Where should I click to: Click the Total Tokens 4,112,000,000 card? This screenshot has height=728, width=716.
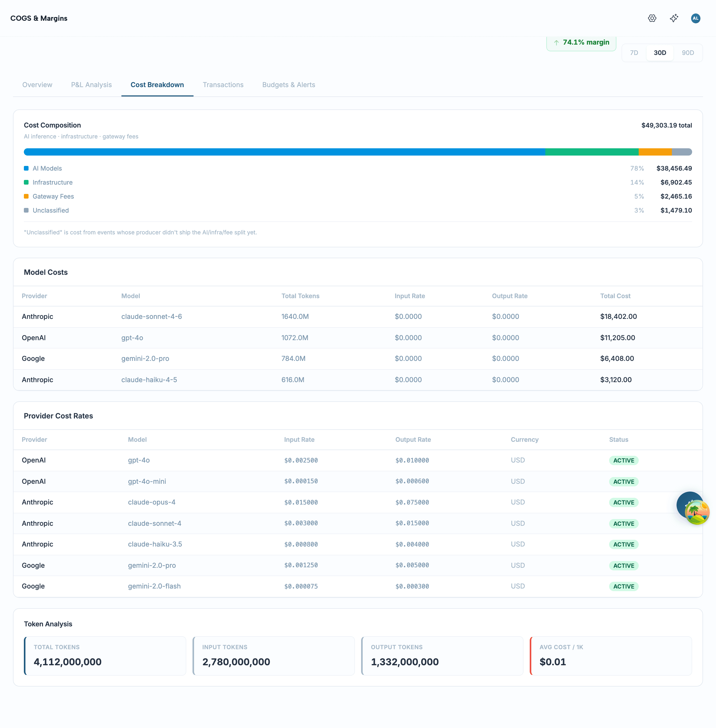point(105,656)
